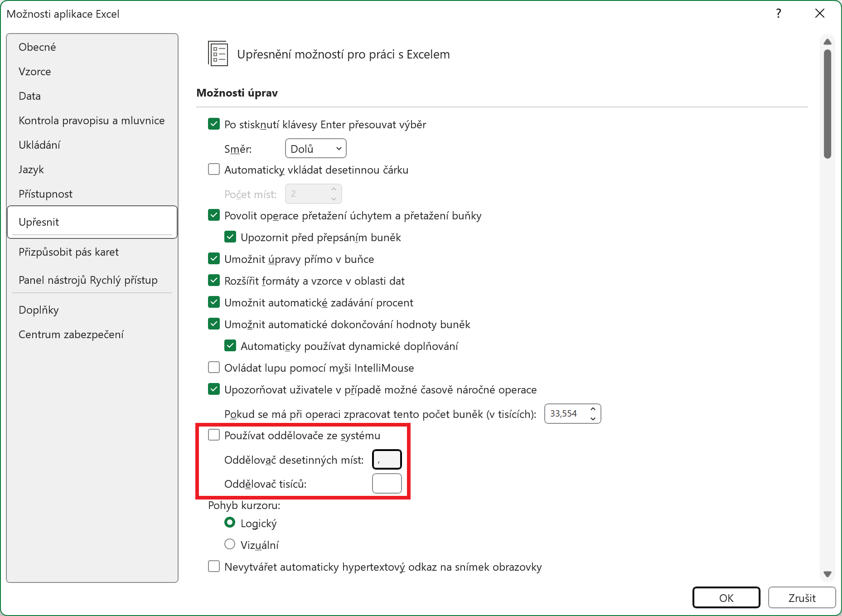The width and height of the screenshot is (842, 616).
Task: Enable 'Používat oddělovače ze systému'
Action: click(214, 435)
